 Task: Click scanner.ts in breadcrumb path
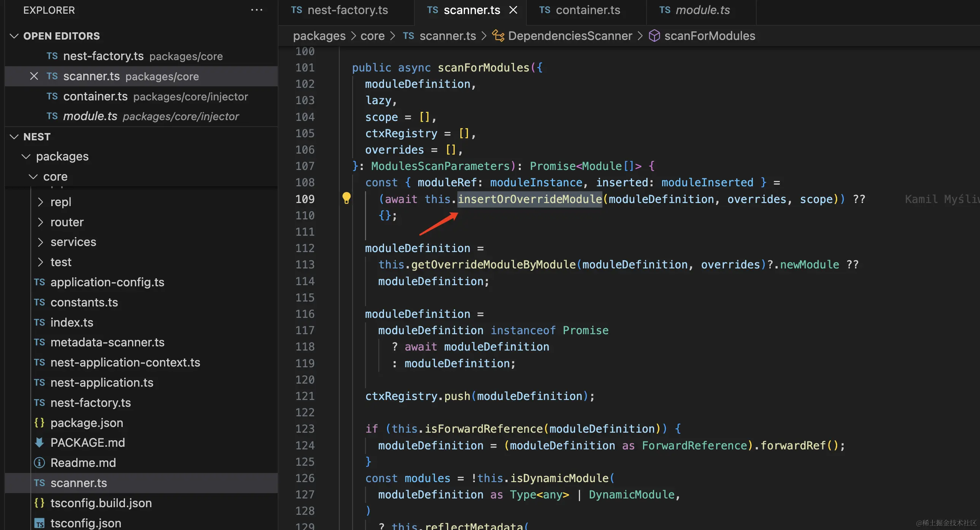pyautogui.click(x=448, y=36)
